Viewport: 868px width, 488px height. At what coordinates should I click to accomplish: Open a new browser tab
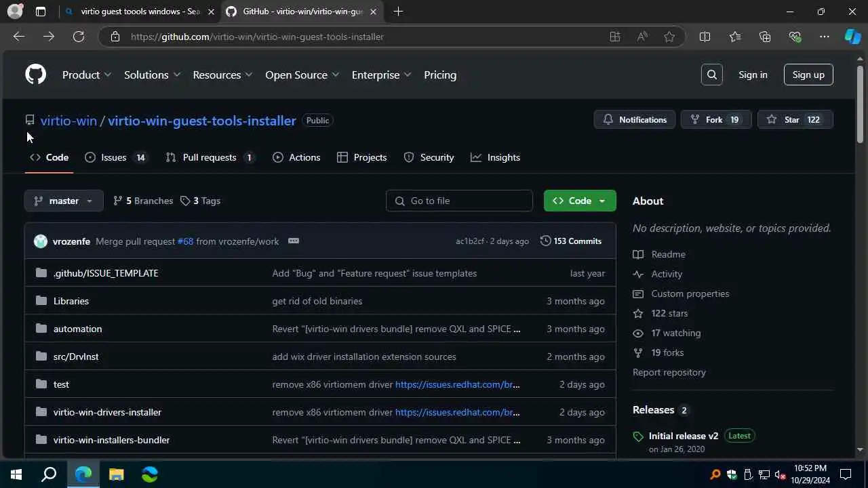[398, 12]
